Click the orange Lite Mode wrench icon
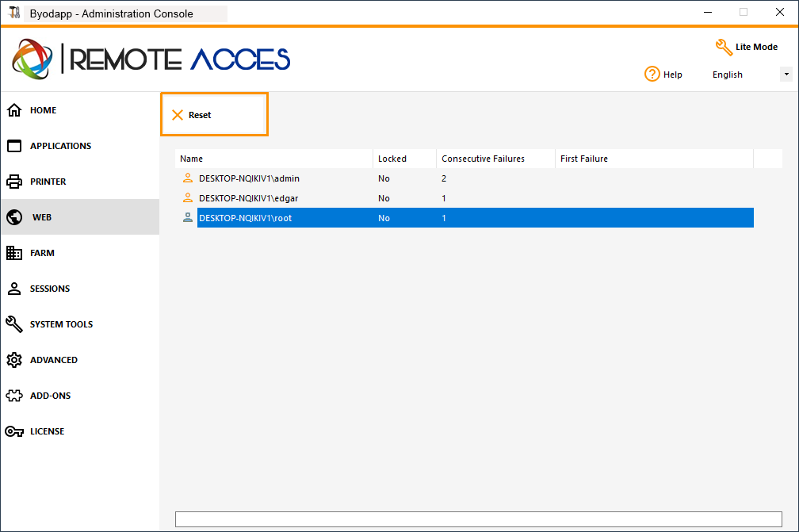Image resolution: width=799 pixels, height=532 pixels. 724,48
